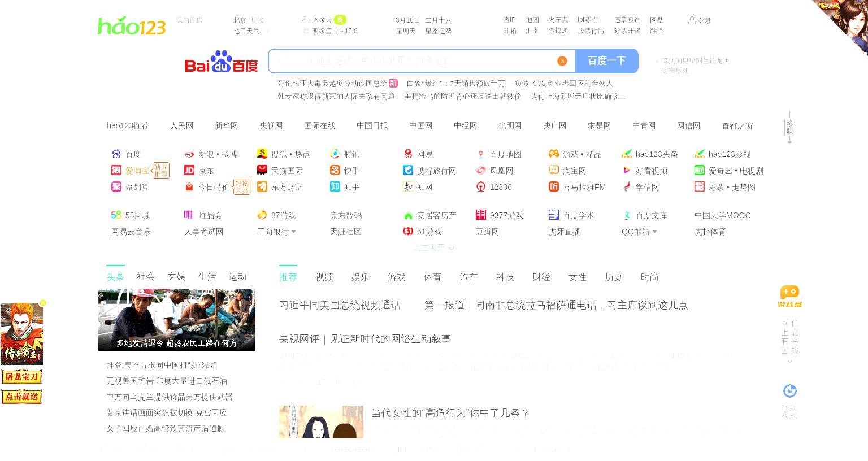The image size is (868, 461).
Task: Click the Baidu paw icon beside 百度 link
Action: 116,154
